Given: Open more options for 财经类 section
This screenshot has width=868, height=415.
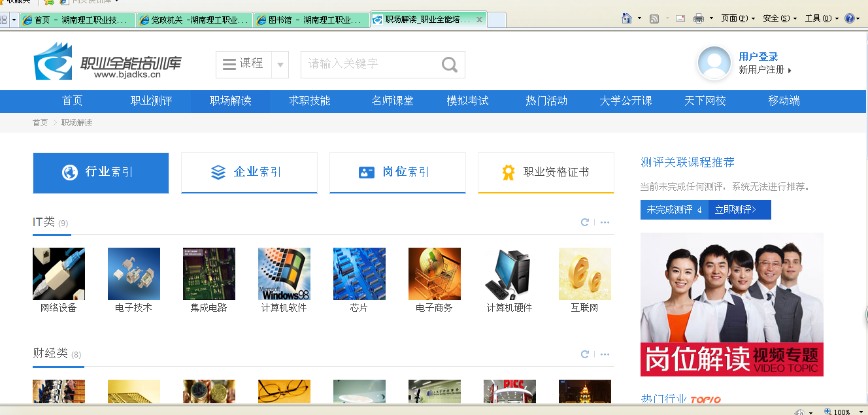Looking at the screenshot, I should (605, 354).
